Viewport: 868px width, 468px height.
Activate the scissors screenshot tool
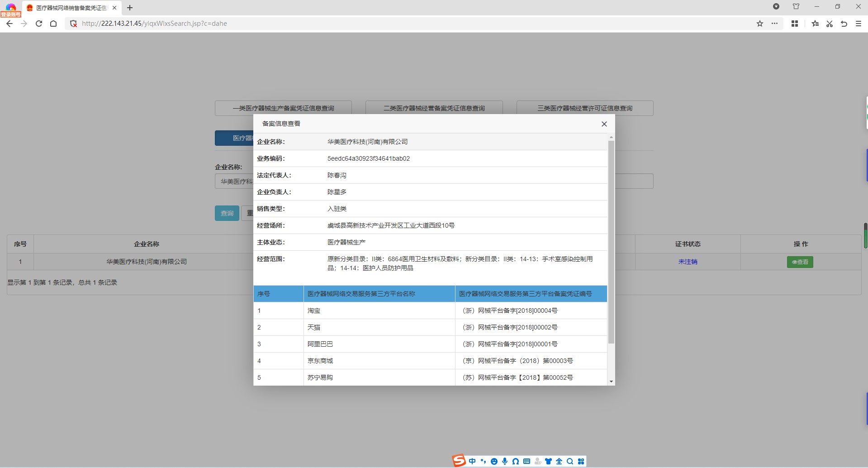pos(830,24)
